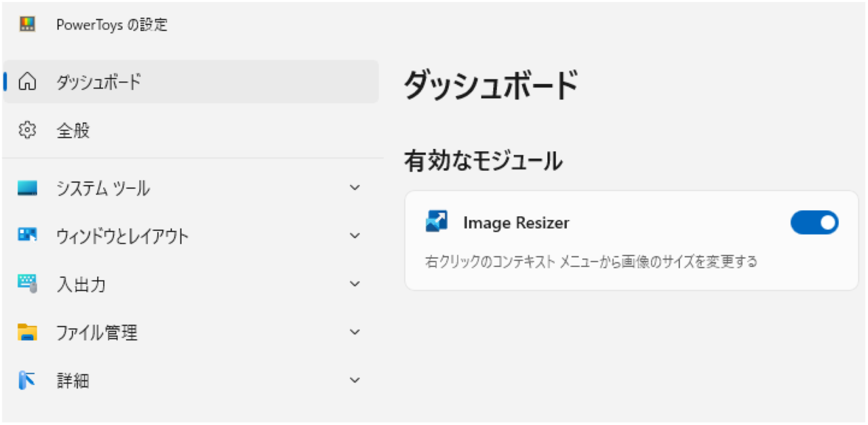868x425 pixels.
Task: Click the ファイル管理 folder icon
Action: 28,332
